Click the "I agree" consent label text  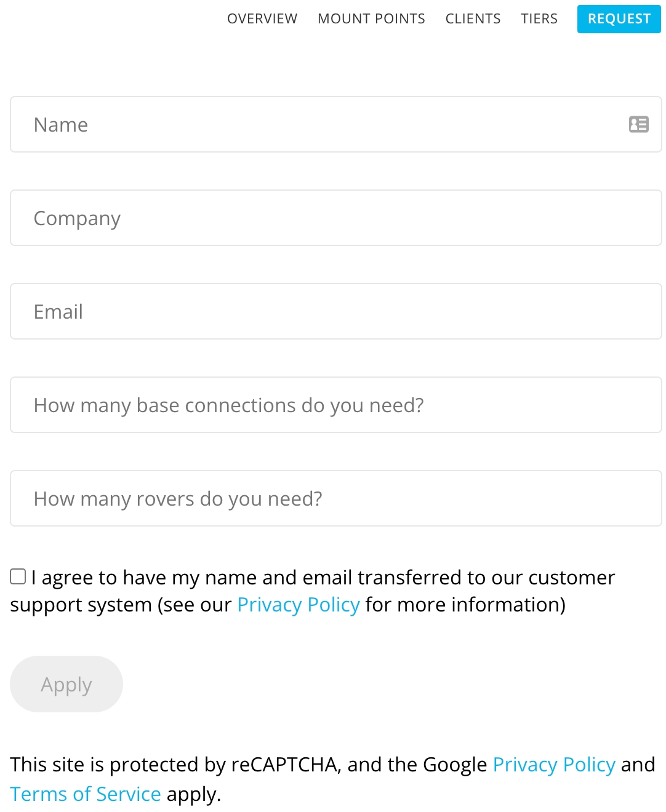pos(323,578)
